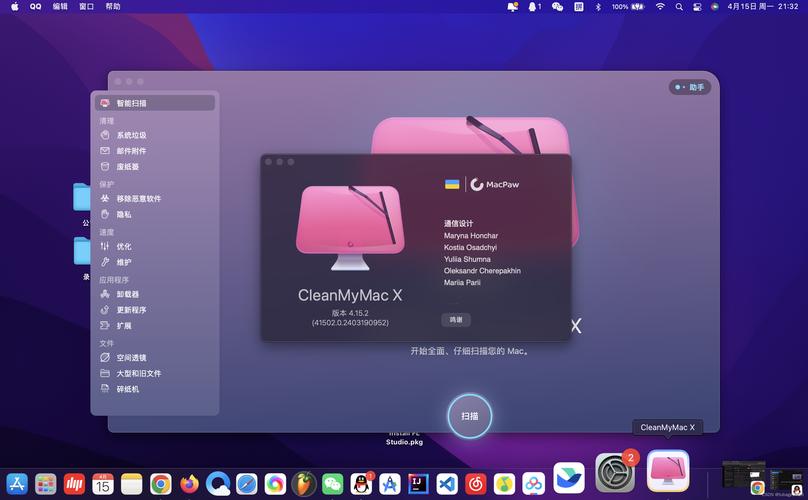Open System Preferences from the Dock
Image resolution: width=808 pixels, height=500 pixels.
614,473
